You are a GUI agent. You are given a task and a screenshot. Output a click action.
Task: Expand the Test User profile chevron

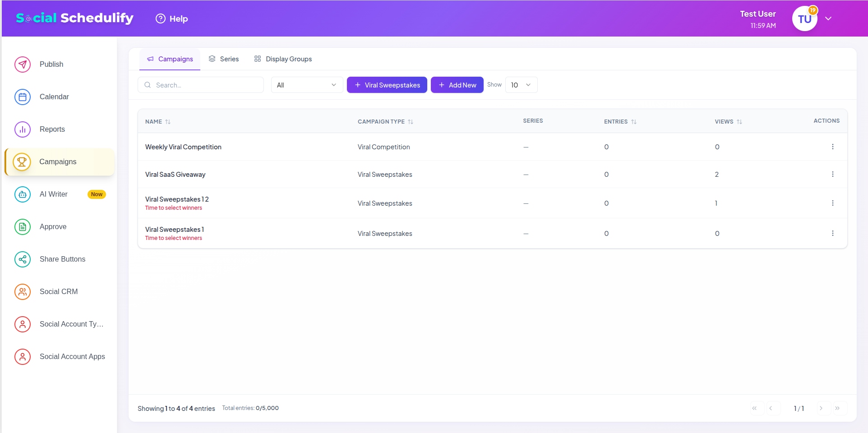pos(828,18)
